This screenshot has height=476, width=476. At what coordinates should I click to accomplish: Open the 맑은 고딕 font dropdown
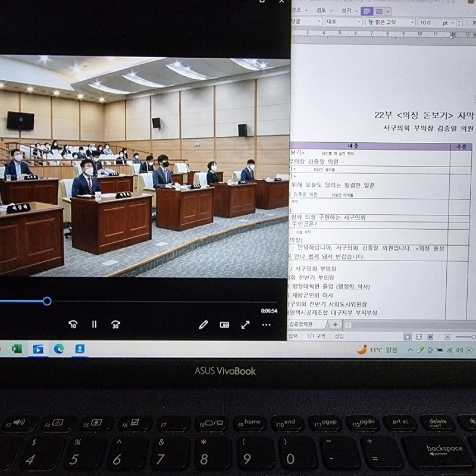(390, 22)
